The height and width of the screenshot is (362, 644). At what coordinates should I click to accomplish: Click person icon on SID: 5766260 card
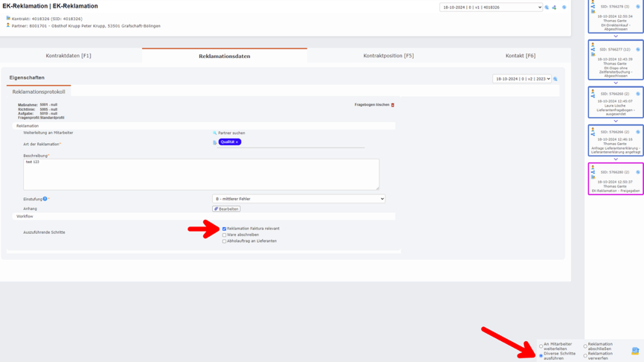click(x=593, y=92)
